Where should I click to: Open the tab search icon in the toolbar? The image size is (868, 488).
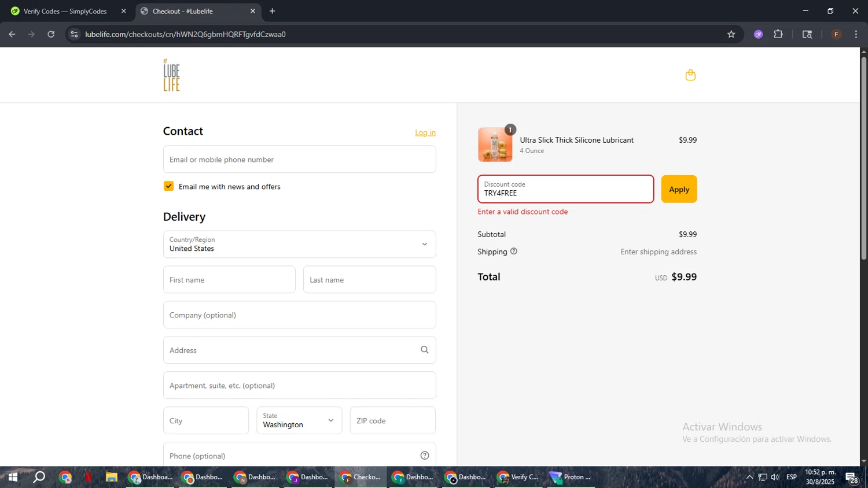pos(807,34)
